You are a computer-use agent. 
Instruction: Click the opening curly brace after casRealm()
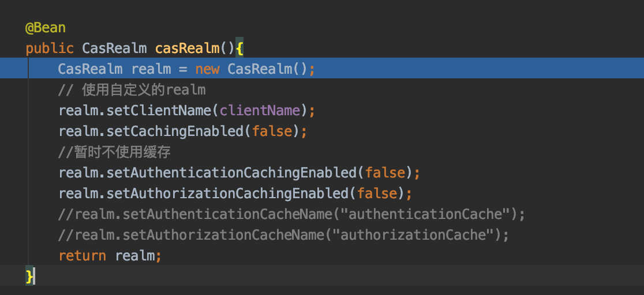pyautogui.click(x=239, y=48)
